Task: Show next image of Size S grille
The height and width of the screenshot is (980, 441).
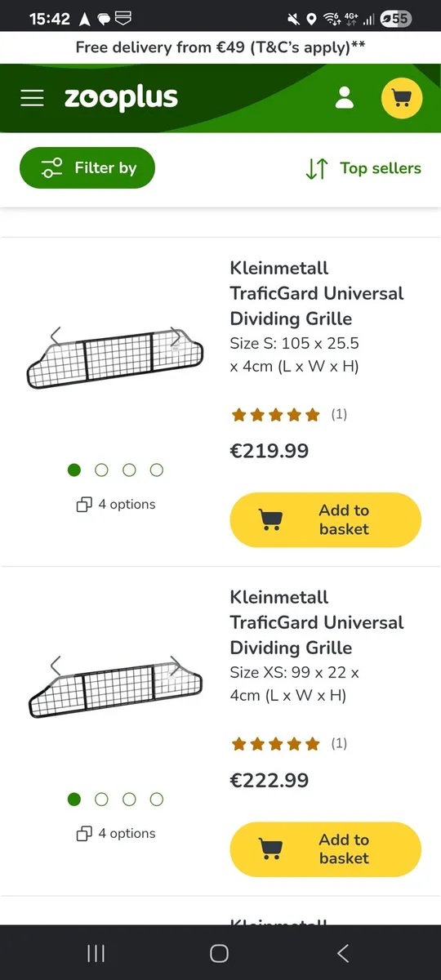Action: 176,336
